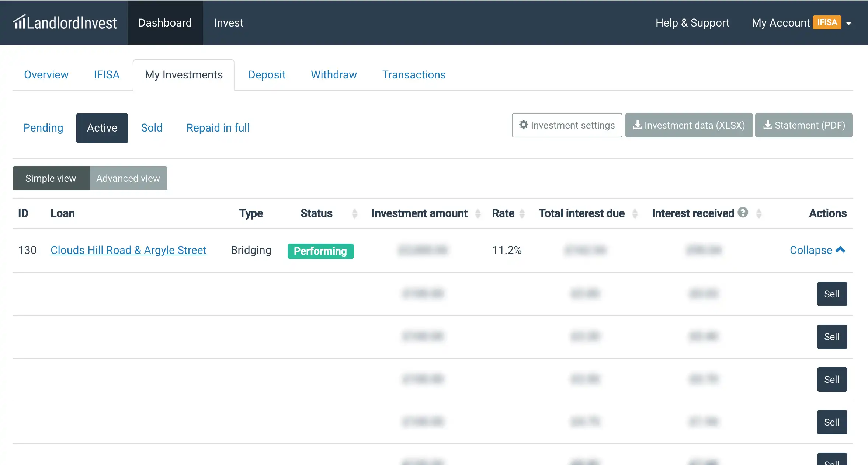Go to the Deposit tab
868x465 pixels.
(x=267, y=75)
